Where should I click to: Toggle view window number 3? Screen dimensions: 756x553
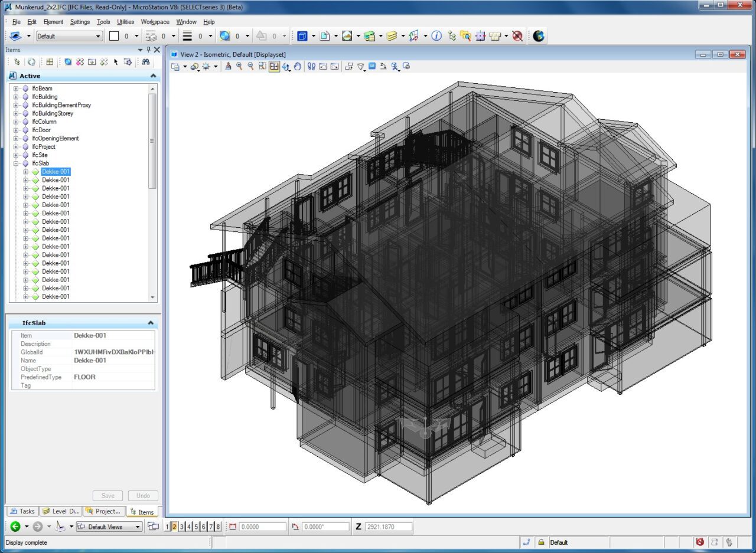(181, 526)
